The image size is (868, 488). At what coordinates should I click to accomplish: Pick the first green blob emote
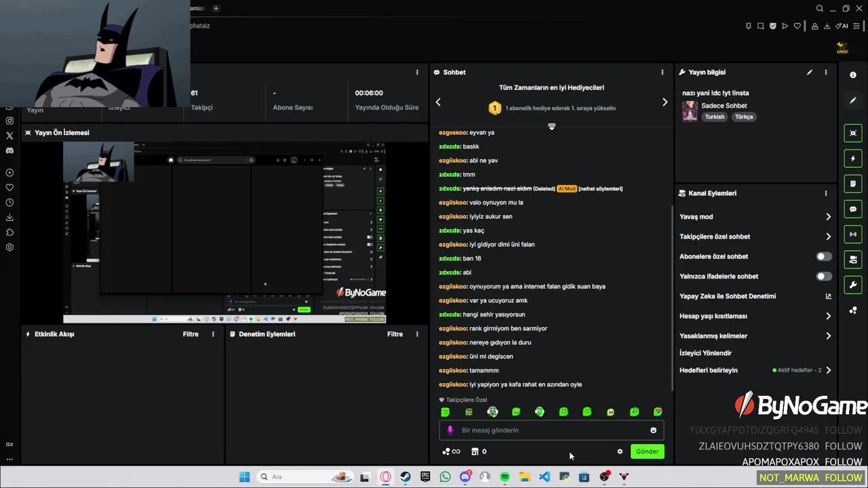446,411
